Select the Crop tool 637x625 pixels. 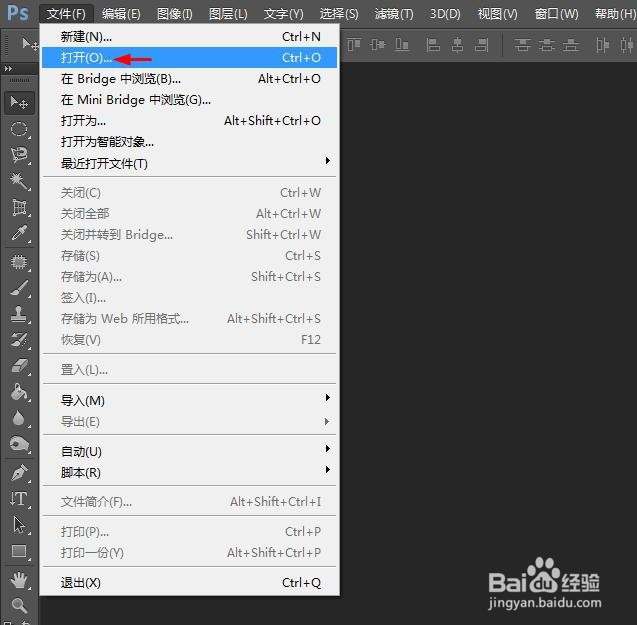(19, 207)
